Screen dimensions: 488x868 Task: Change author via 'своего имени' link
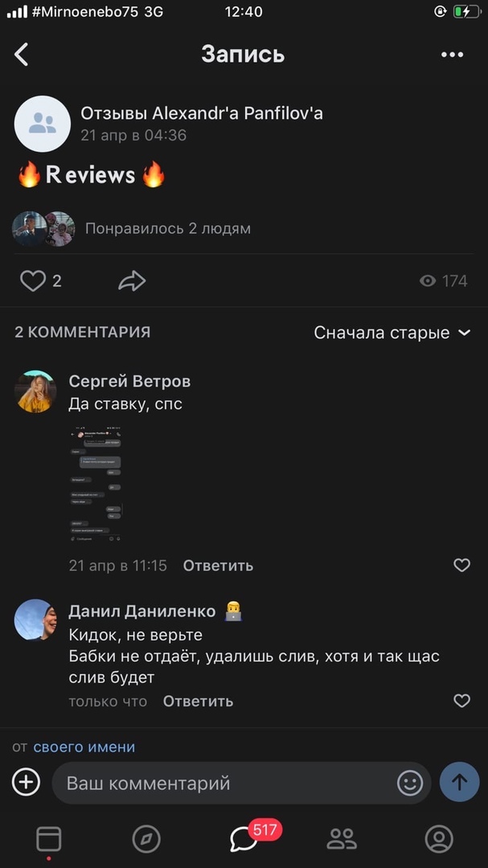coord(84,747)
